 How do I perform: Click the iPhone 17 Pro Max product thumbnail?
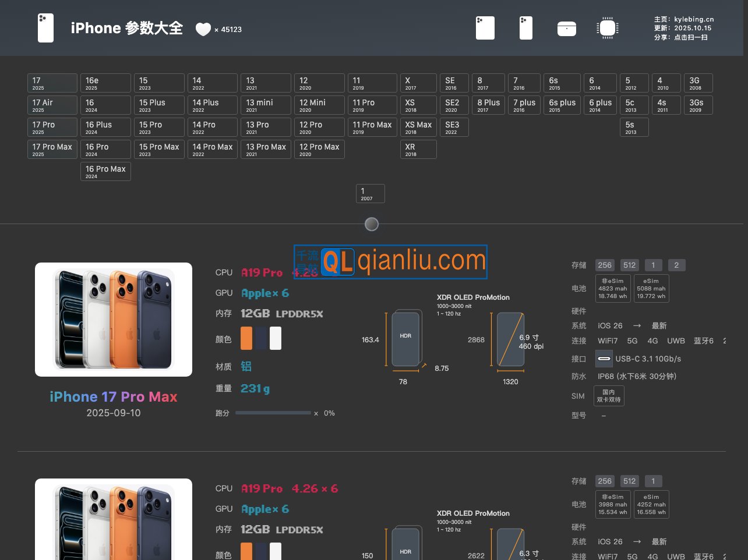(x=114, y=319)
